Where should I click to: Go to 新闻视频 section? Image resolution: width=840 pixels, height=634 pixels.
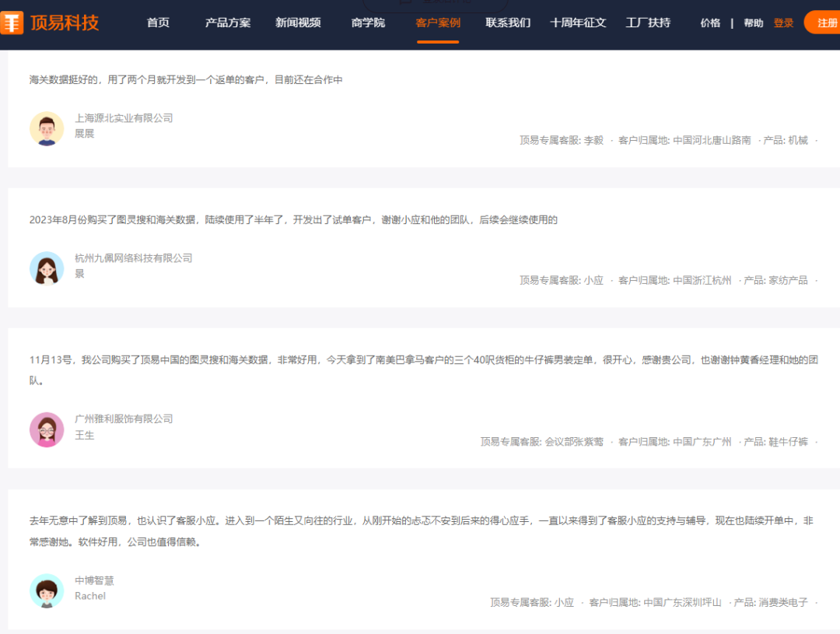point(298,23)
